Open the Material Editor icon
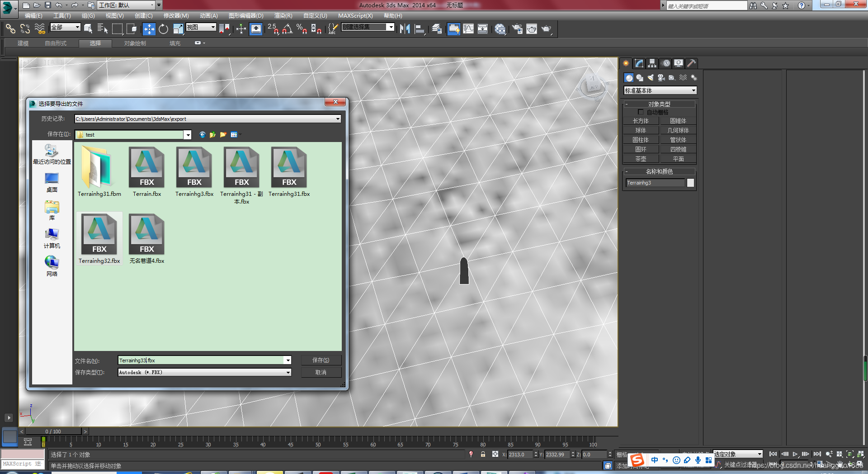The image size is (868, 474). [500, 29]
